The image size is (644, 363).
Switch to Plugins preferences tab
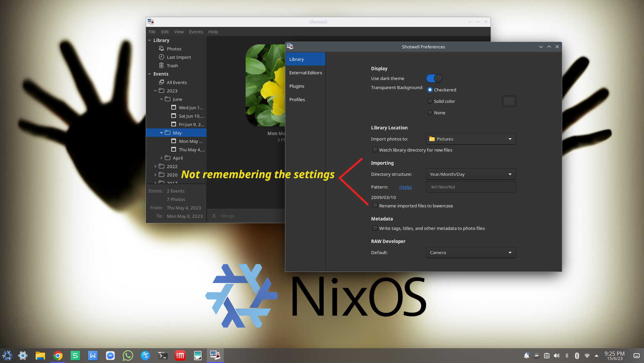[x=306, y=86]
